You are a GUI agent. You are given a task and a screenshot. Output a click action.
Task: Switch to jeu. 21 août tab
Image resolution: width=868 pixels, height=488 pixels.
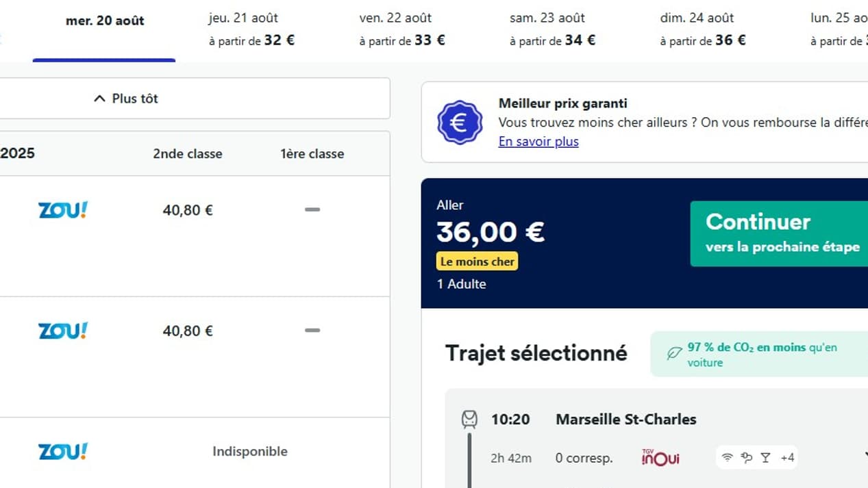(251, 29)
